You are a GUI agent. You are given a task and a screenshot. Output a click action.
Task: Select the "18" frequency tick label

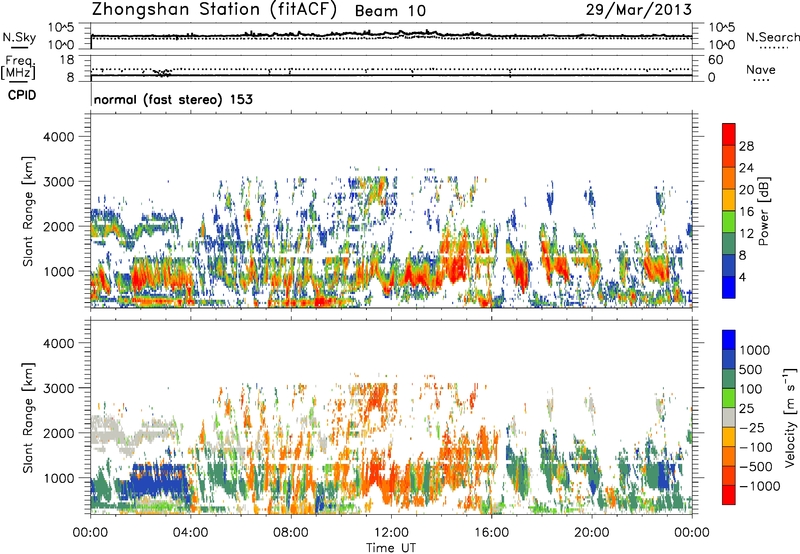[67, 60]
